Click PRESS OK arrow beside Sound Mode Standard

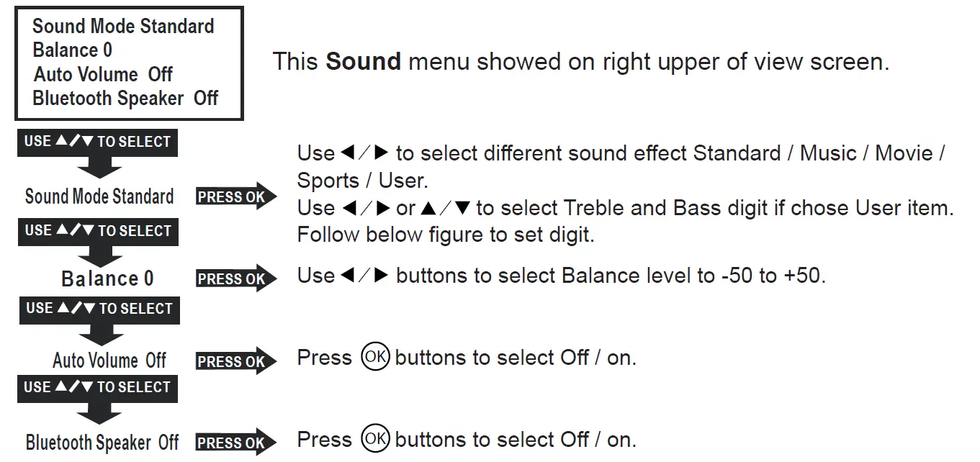[x=234, y=196]
